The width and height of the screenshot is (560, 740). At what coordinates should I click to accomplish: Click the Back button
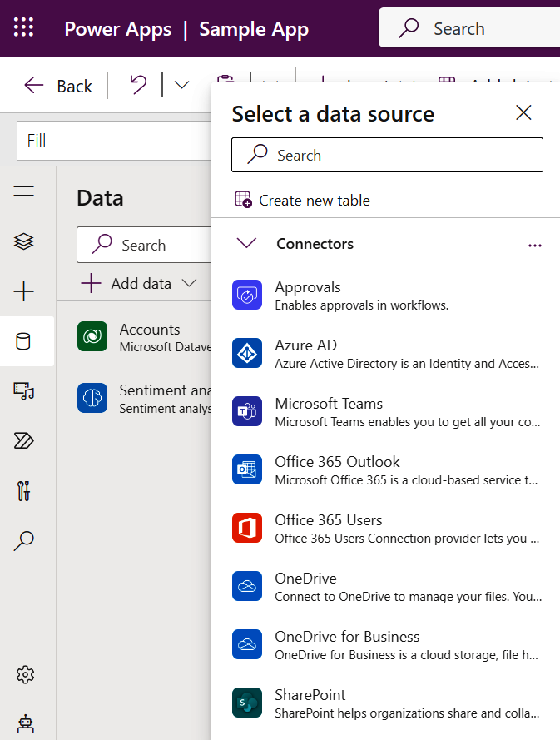tap(58, 86)
